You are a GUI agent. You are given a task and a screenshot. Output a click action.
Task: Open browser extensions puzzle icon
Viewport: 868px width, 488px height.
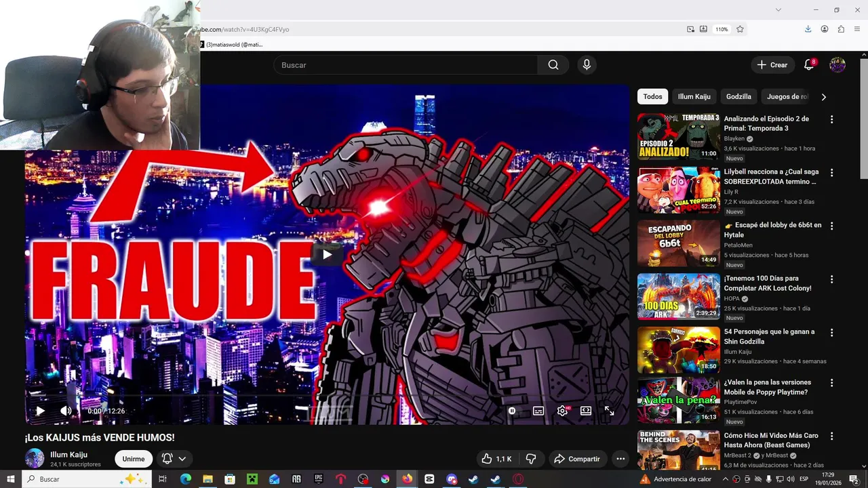point(841,29)
